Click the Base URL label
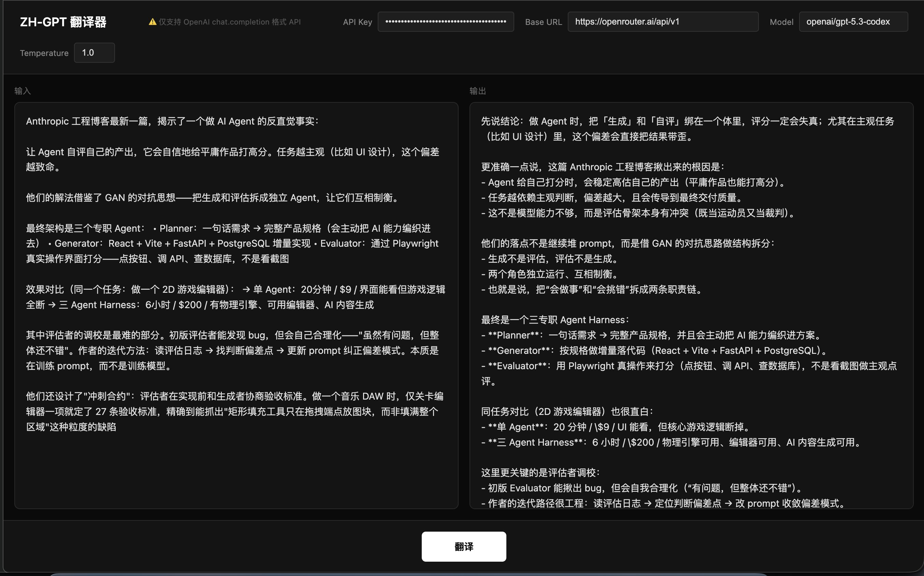924x576 pixels. pos(543,22)
